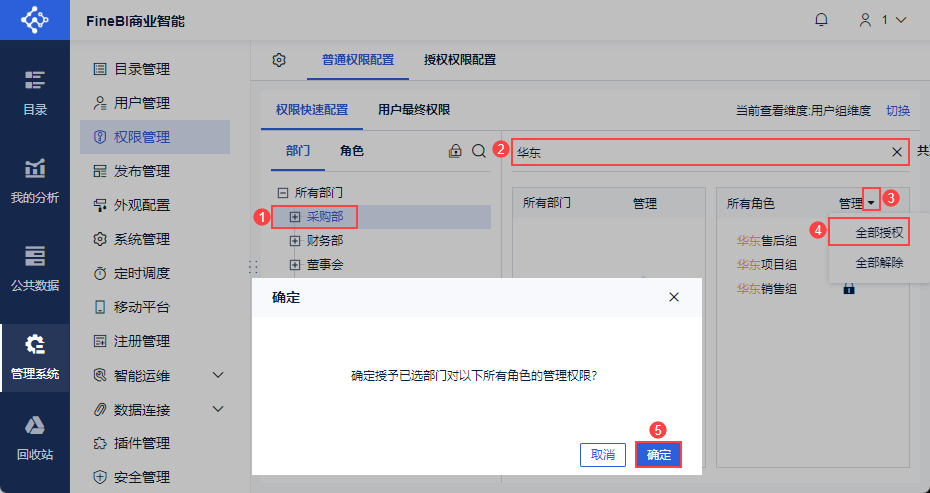The image size is (930, 493).
Task: Click the lock icon next to the search icon
Action: click(x=455, y=151)
